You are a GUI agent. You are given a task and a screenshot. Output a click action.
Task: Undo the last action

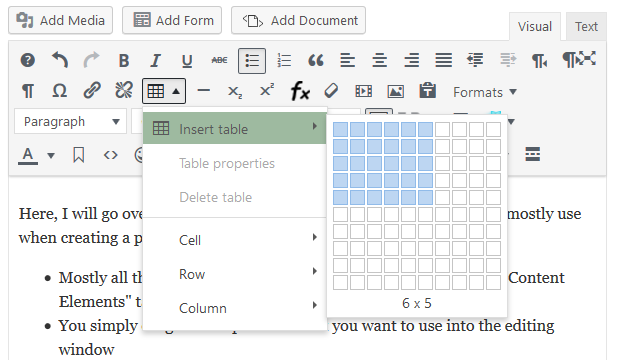[60, 61]
